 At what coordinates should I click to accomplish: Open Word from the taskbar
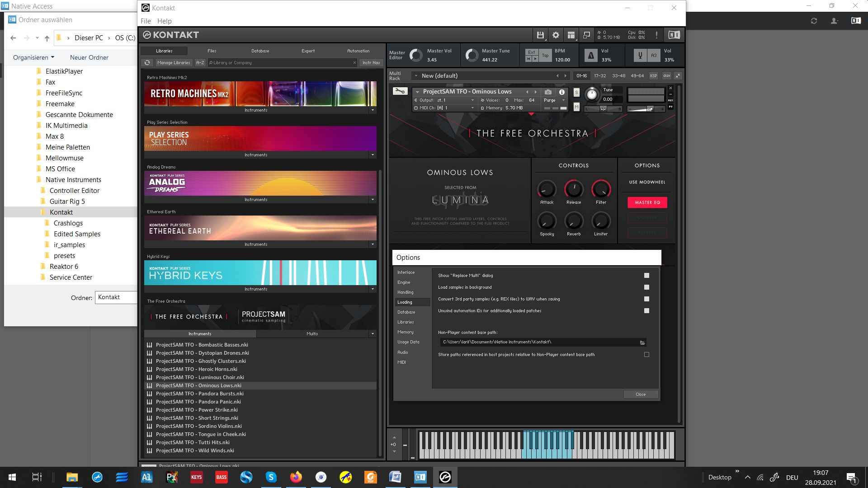(395, 477)
